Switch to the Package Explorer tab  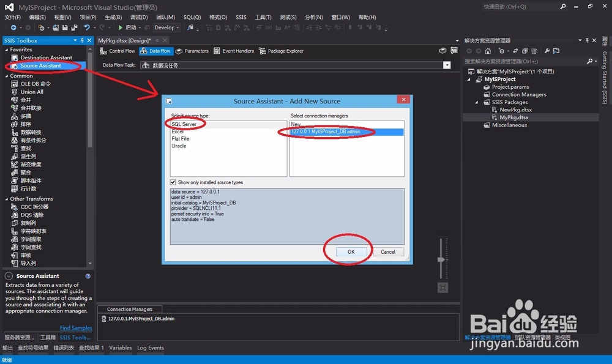(281, 51)
